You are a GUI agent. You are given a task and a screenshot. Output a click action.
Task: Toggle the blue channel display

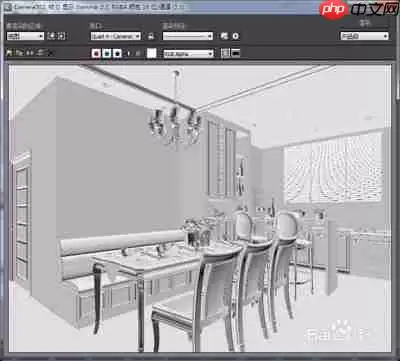click(x=117, y=53)
